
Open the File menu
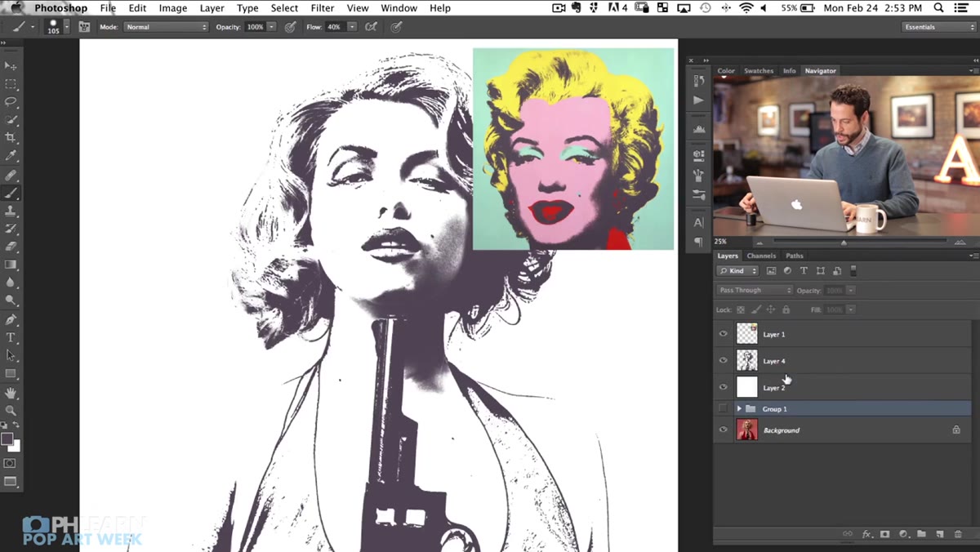(x=108, y=8)
